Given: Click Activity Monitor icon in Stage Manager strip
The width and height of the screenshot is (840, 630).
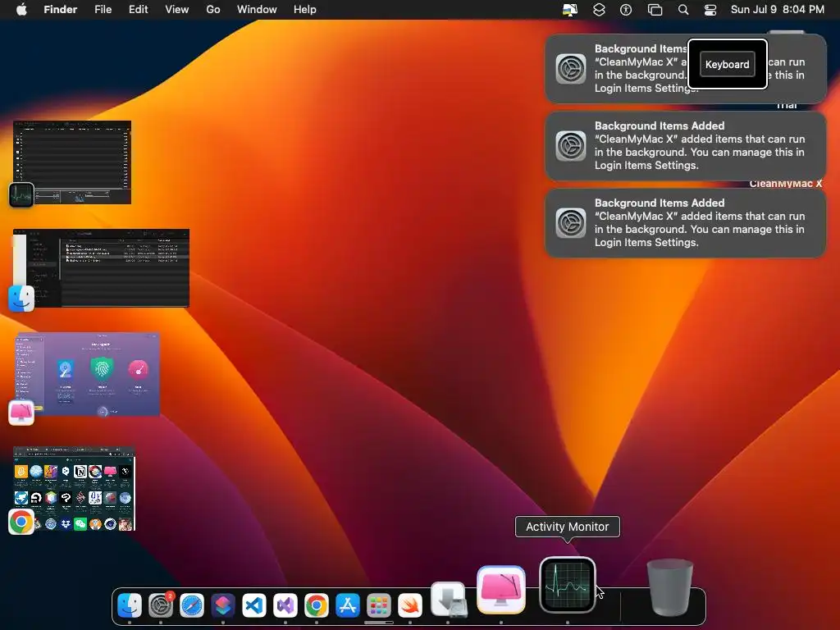Looking at the screenshot, I should tap(21, 194).
